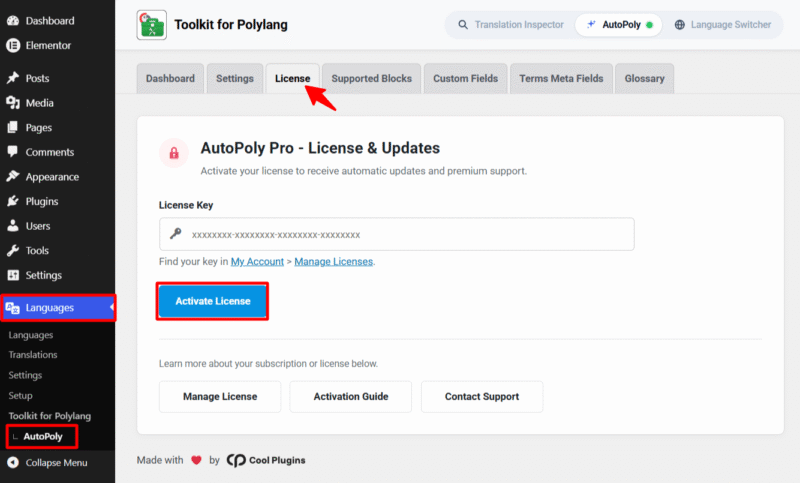Click the Plugins plug icon
Image resolution: width=800 pixels, height=483 pixels.
click(x=13, y=201)
